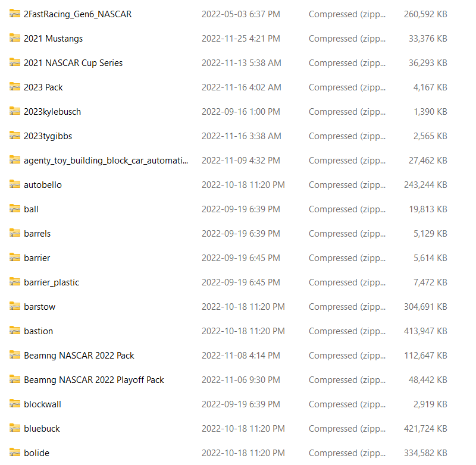Click the date 2022-05-03 6:37 PM
This screenshot has height=465, width=476.
241,14
